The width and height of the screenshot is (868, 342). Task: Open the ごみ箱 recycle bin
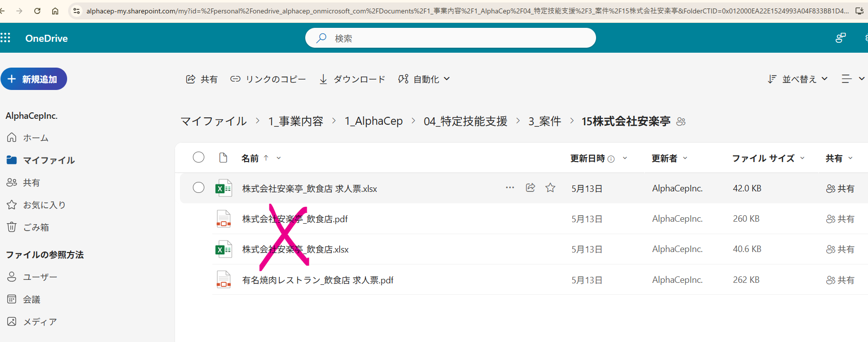coord(36,227)
